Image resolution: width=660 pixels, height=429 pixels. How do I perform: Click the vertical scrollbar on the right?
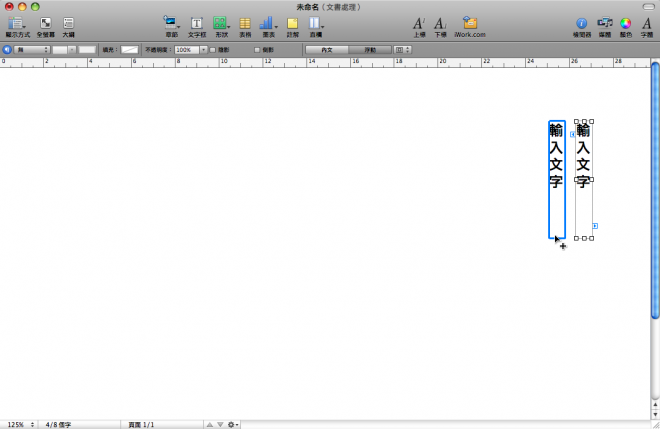[x=654, y=200]
